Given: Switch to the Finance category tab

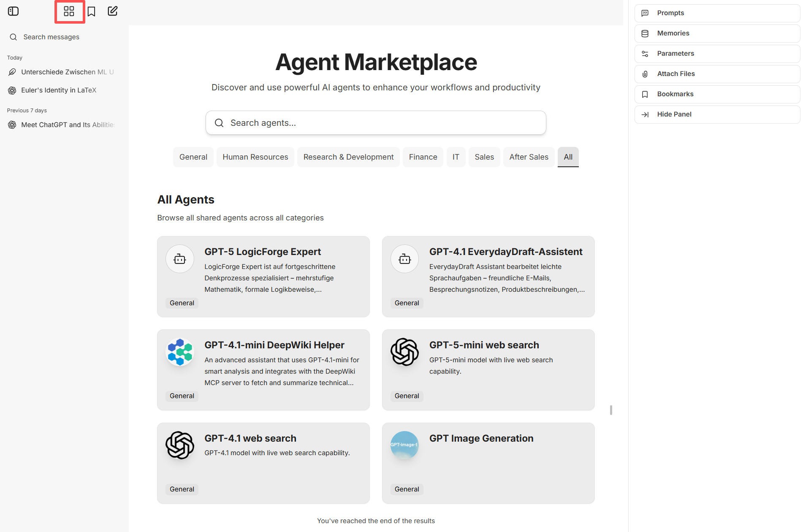Looking at the screenshot, I should coord(423,157).
